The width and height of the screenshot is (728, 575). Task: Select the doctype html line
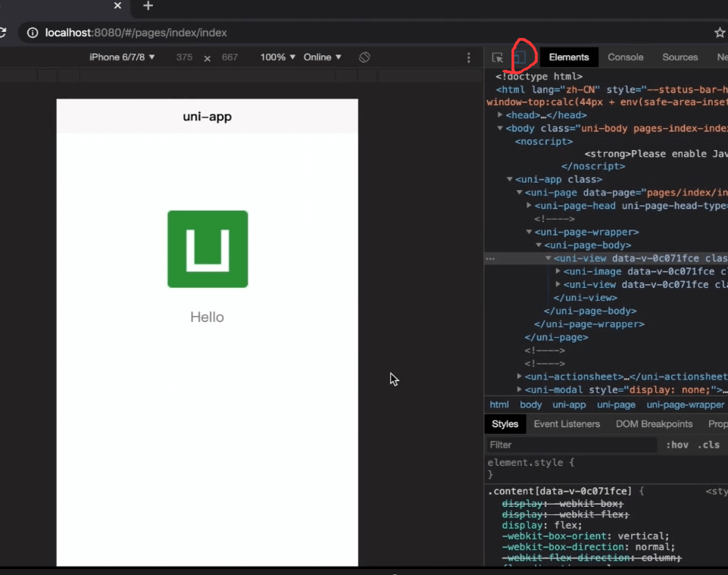tap(539, 77)
